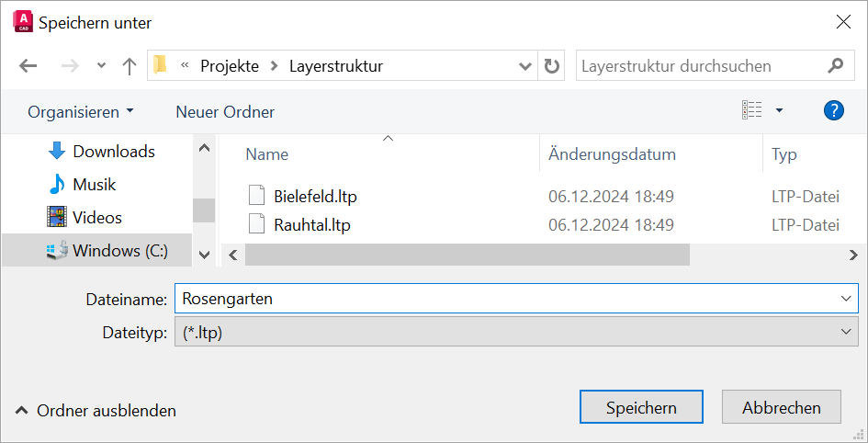Open the help question mark icon

coord(833,111)
